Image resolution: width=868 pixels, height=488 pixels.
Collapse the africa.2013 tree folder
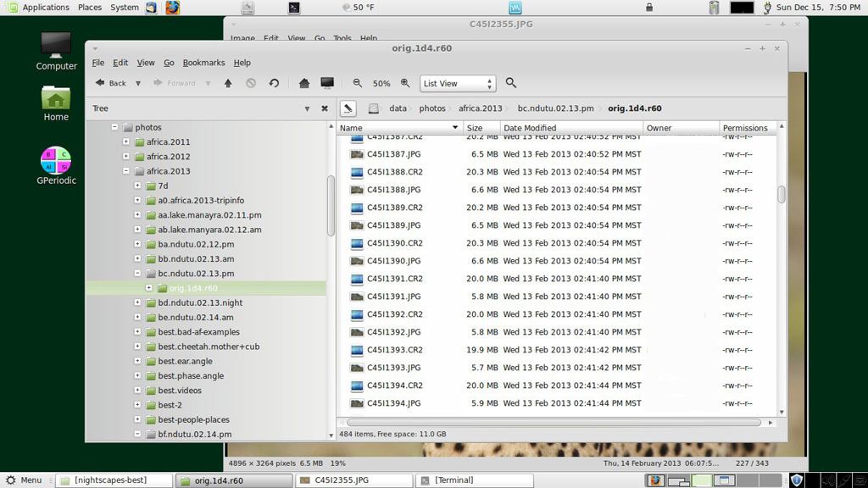126,171
